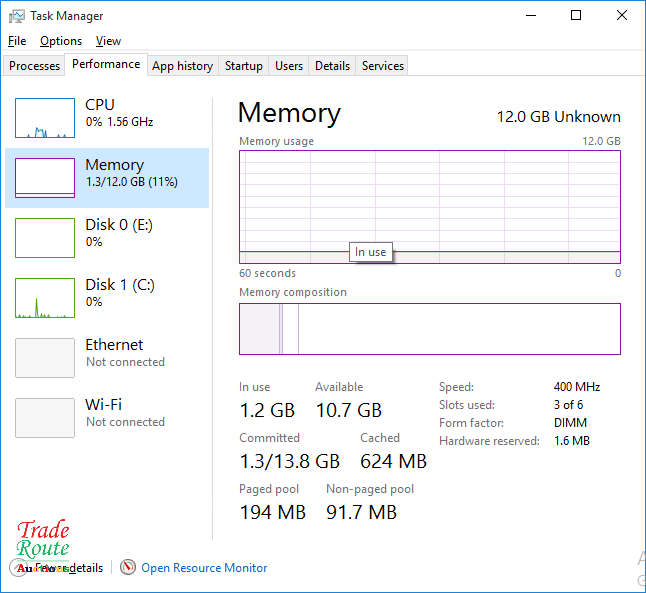The height and width of the screenshot is (593, 646).
Task: Switch to the App history tab
Action: (182, 66)
